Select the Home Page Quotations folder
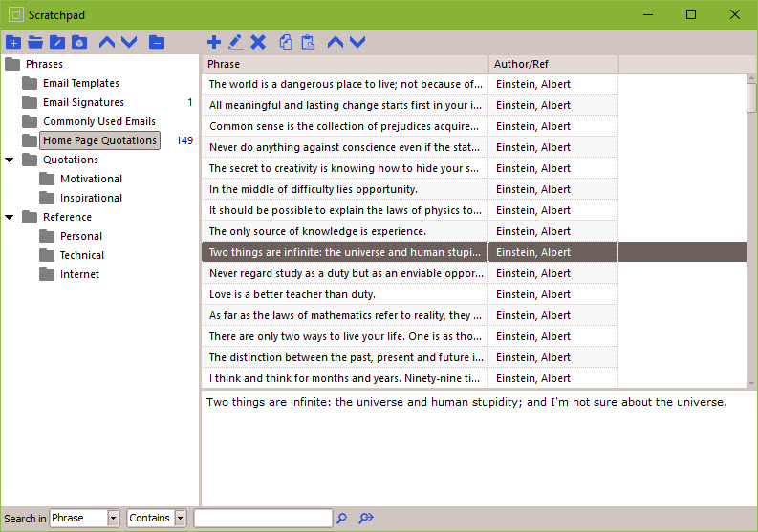Viewport: 758px width, 532px height. (99, 140)
